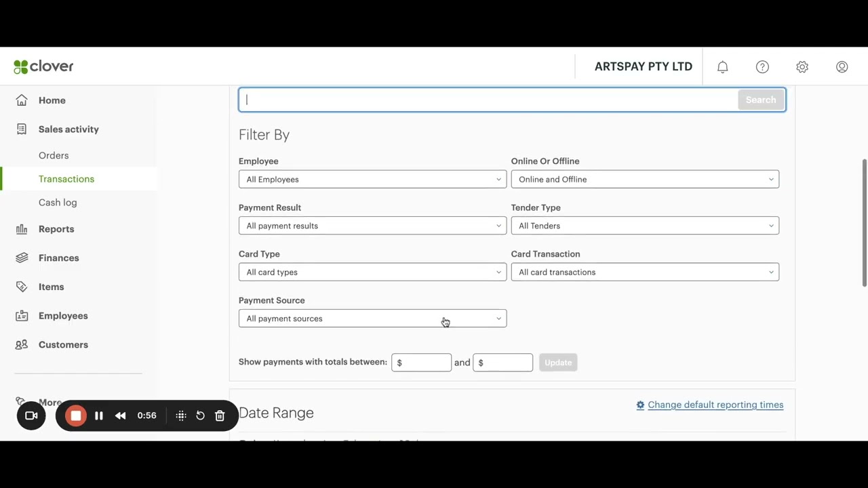This screenshot has height=488, width=868.
Task: Click the recorder drag grip icon
Action: pyautogui.click(x=181, y=415)
